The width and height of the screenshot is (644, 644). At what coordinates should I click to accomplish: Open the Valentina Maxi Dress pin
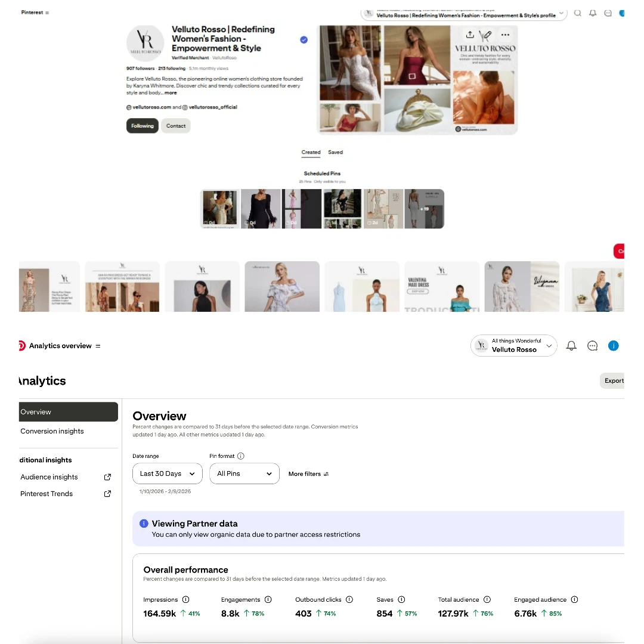coord(442,287)
